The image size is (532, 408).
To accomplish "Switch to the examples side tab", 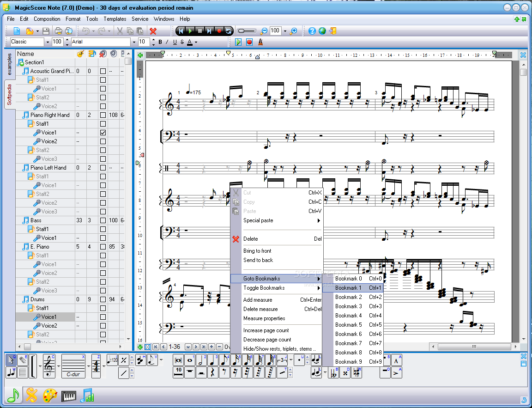I will point(9,64).
